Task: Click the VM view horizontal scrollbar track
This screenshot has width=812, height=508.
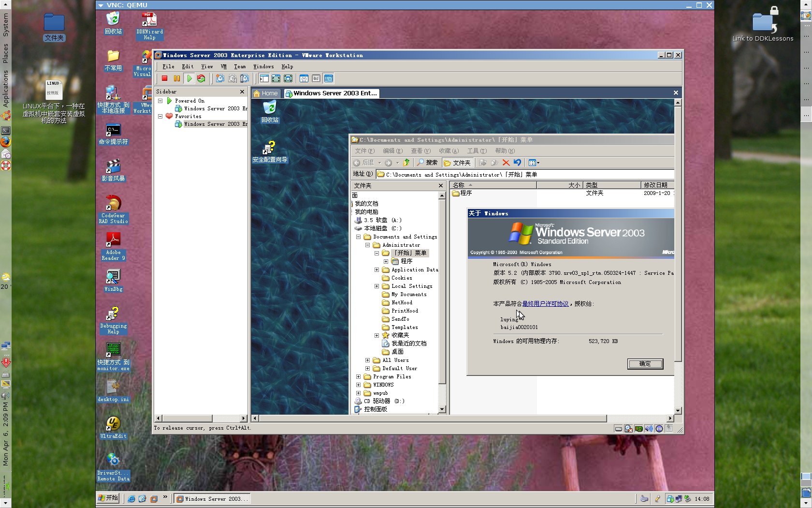Action: tap(637, 418)
